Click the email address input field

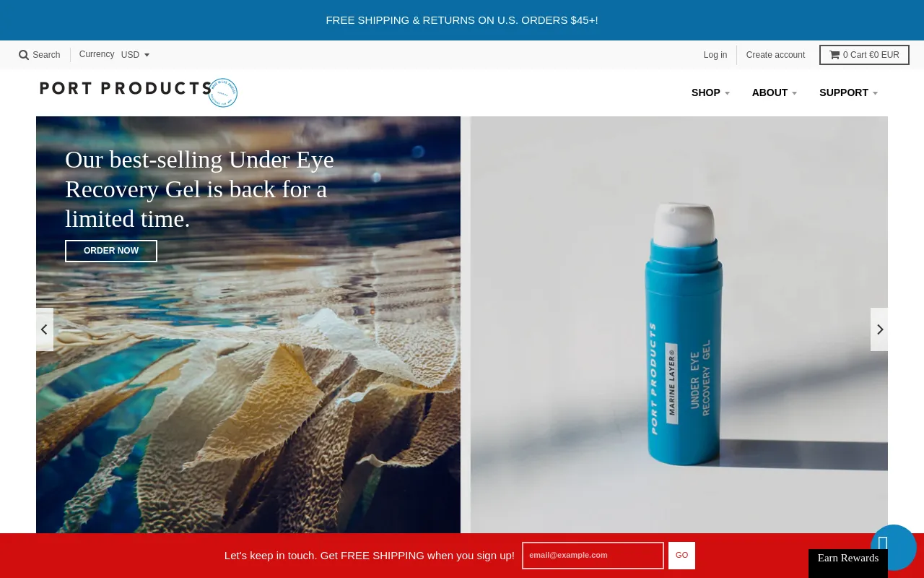coord(593,556)
